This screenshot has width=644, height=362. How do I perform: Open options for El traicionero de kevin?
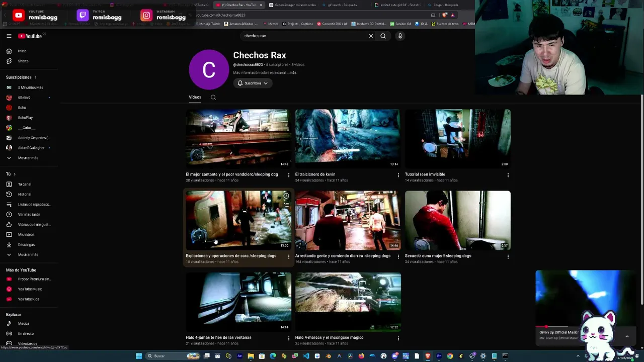click(x=398, y=175)
